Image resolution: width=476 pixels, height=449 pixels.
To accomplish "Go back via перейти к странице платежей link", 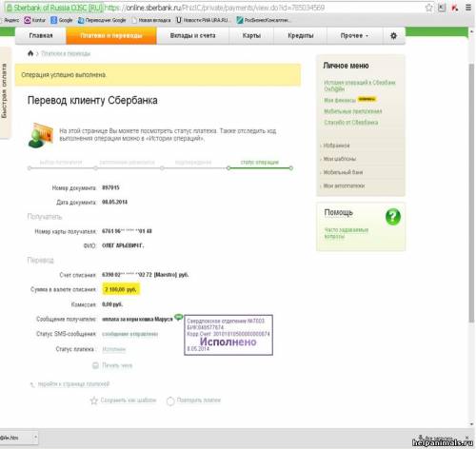I will tap(73, 384).
